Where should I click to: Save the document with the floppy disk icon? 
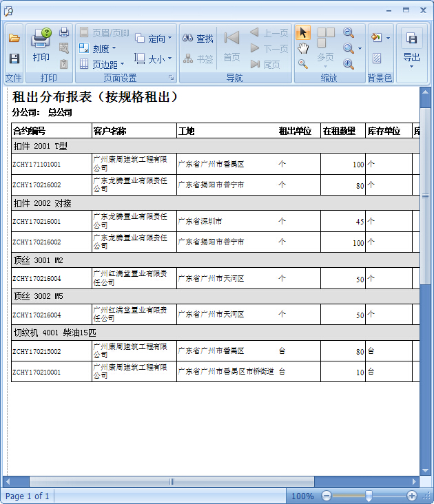coord(14,59)
